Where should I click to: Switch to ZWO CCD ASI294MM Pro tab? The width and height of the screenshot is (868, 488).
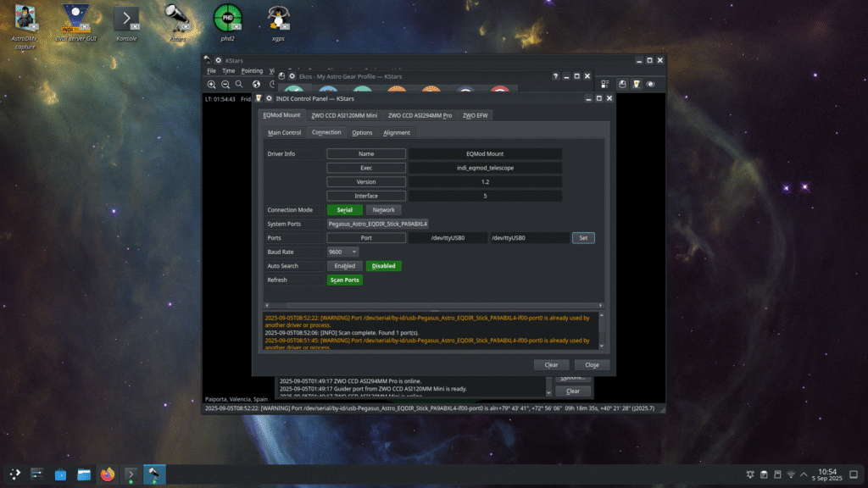(x=420, y=115)
